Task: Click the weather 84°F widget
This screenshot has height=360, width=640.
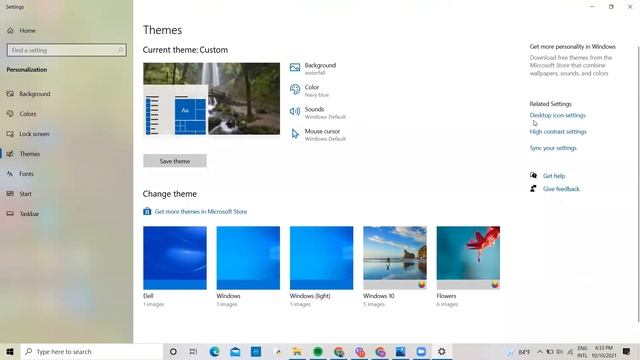Action: 519,352
